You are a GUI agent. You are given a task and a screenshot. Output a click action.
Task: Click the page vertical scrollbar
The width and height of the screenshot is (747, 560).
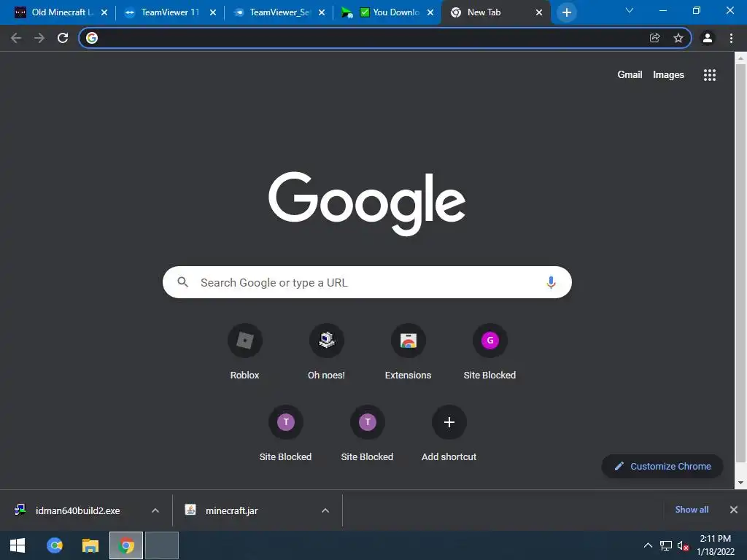coord(740,262)
